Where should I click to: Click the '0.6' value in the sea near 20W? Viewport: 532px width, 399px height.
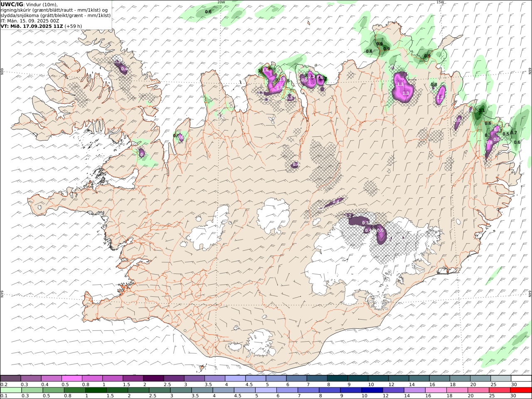208,12
